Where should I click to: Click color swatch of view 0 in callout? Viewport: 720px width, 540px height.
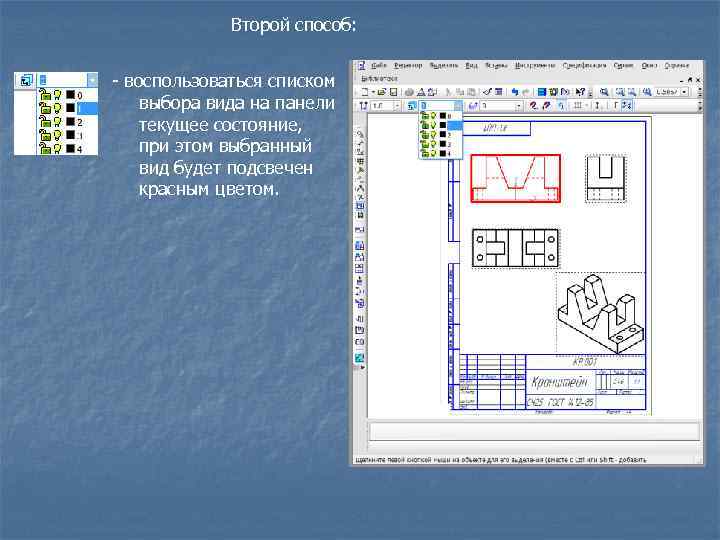70,95
